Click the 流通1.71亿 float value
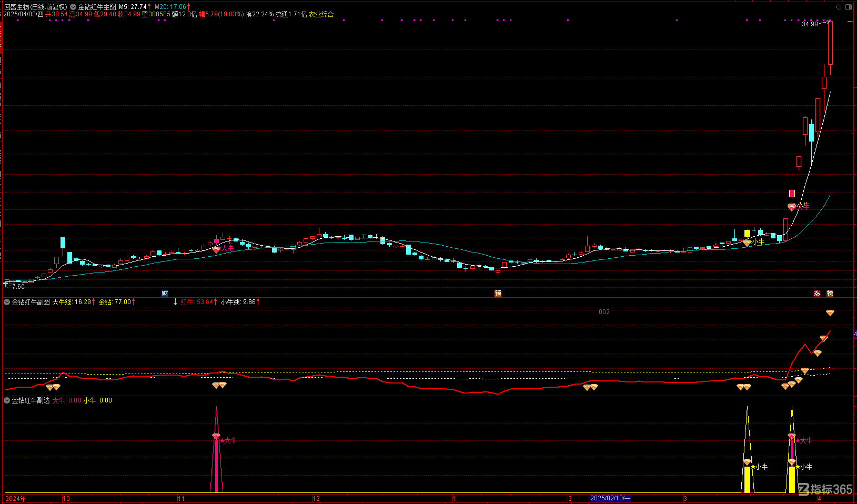The image size is (857, 504). pyautogui.click(x=291, y=14)
